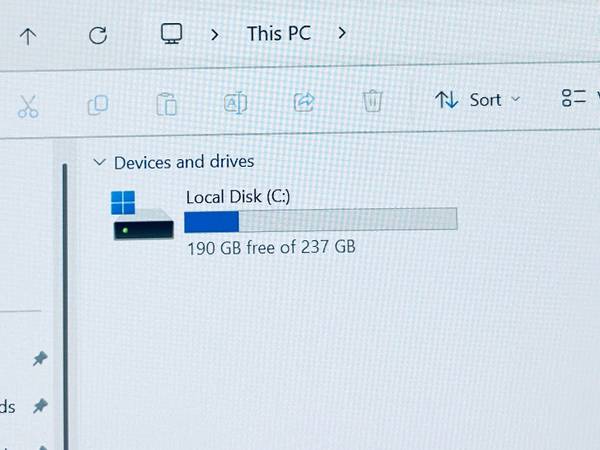Viewport: 600px width, 450px height.
Task: Go up one folder level arrow
Action: point(28,36)
